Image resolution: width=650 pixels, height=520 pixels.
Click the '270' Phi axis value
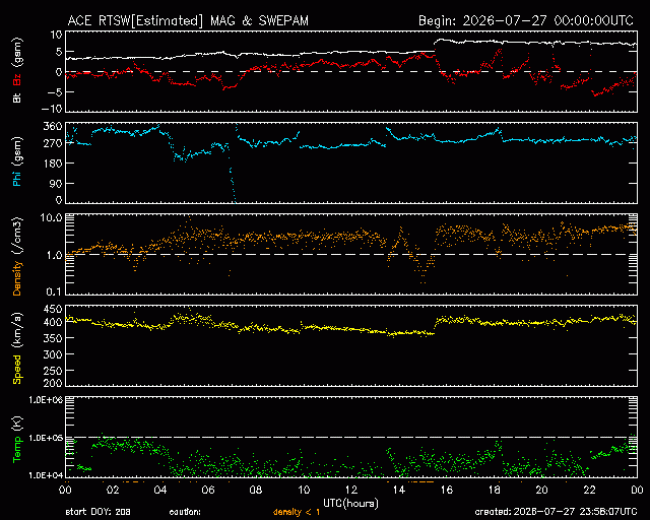[53, 144]
